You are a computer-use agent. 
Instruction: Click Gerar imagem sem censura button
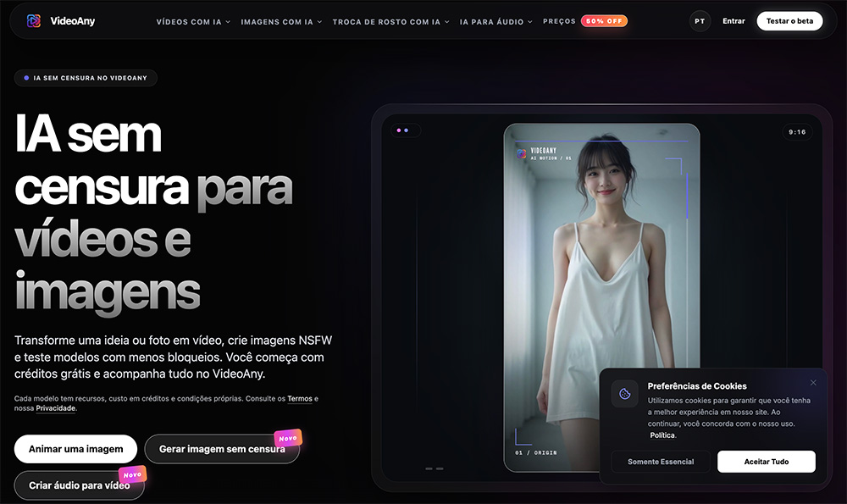(222, 449)
